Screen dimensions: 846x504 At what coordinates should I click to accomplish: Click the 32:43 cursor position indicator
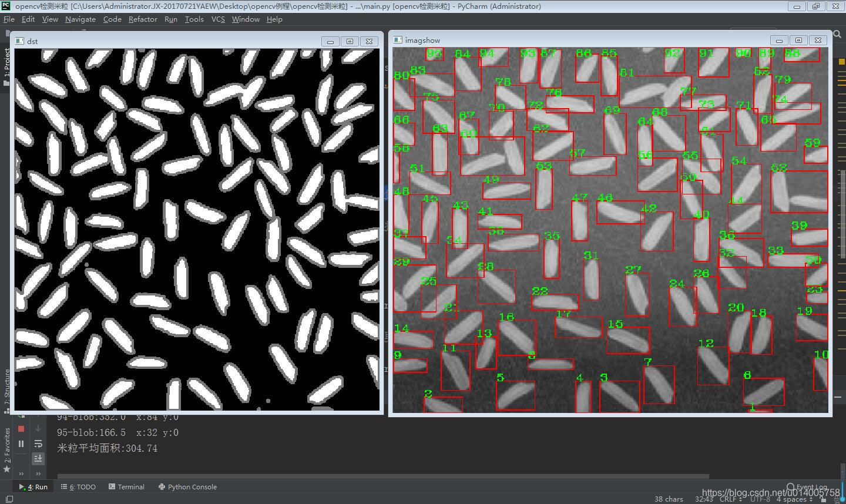pos(704,499)
